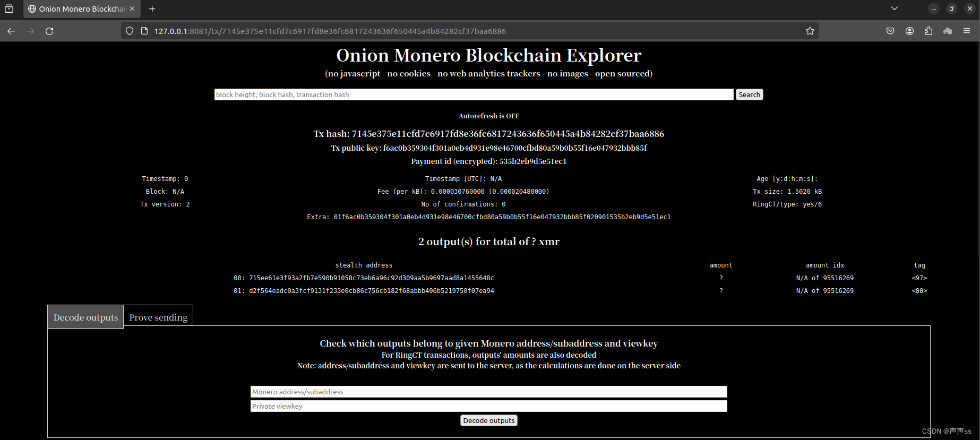Click the 2 output(s) for total heading
This screenshot has height=440, width=980.
[489, 241]
